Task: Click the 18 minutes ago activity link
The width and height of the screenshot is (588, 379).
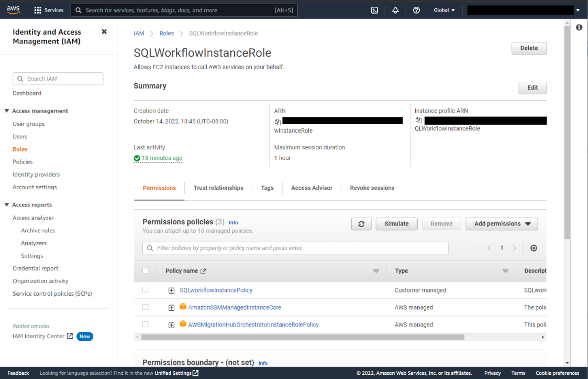Action: click(162, 158)
